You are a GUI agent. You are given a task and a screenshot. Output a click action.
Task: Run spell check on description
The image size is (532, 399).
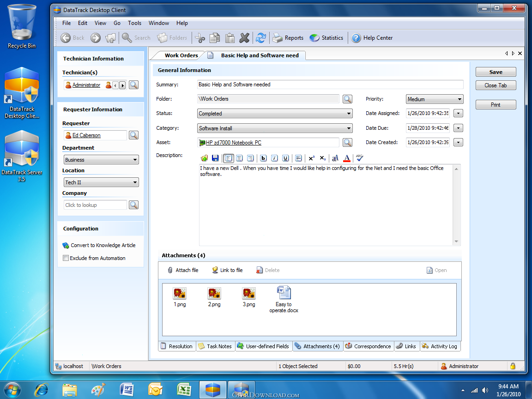click(359, 158)
